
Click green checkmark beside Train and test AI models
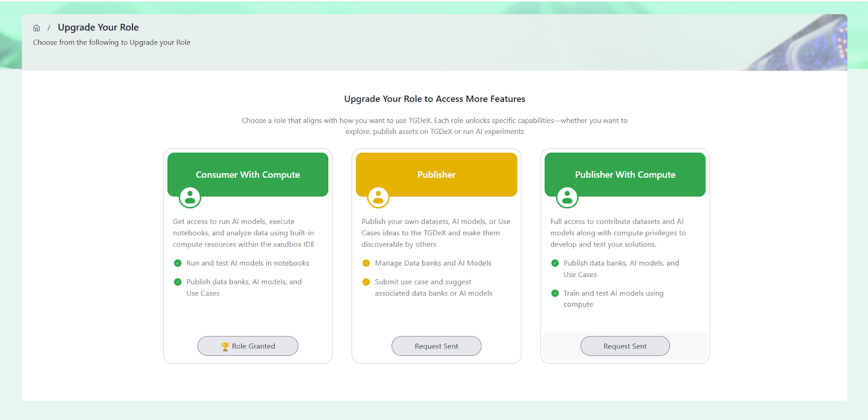(x=555, y=293)
